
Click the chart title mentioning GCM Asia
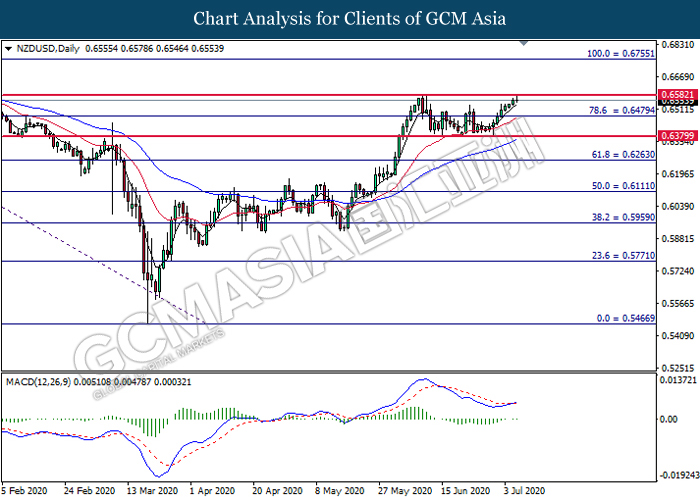pos(350,18)
